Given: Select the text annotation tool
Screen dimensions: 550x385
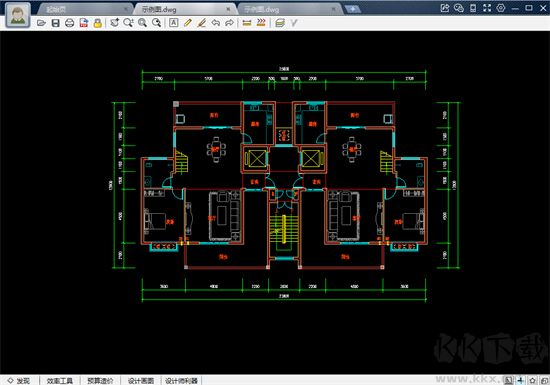Looking at the screenshot, I should (x=173, y=23).
